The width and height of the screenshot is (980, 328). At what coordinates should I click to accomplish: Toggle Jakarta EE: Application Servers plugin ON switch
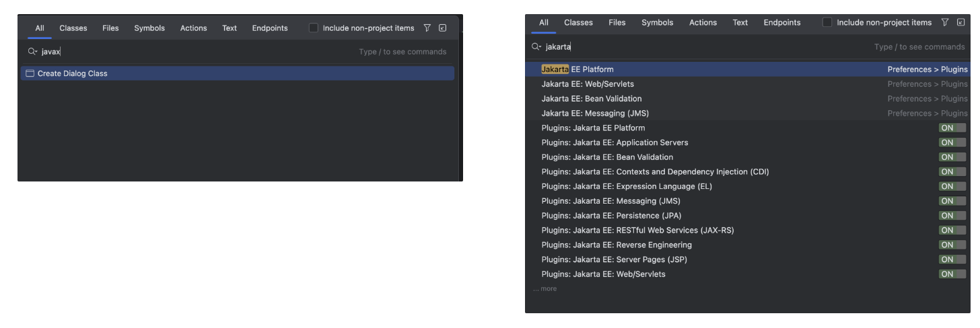click(x=952, y=142)
